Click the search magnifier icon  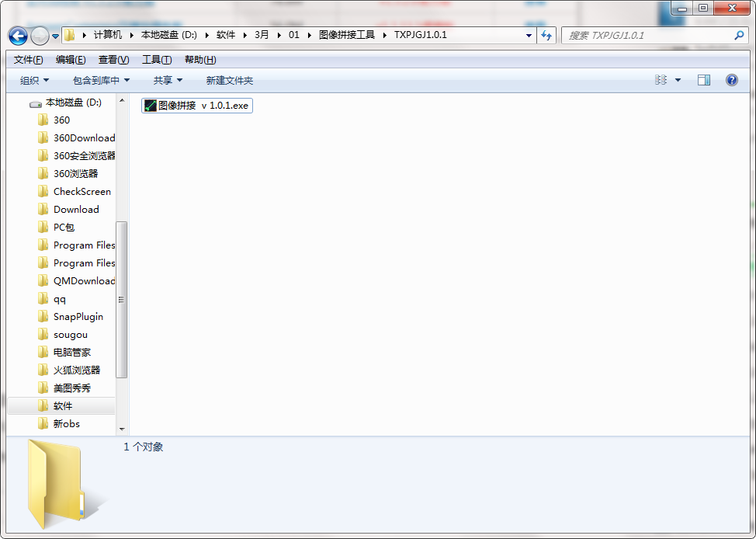[x=739, y=35]
